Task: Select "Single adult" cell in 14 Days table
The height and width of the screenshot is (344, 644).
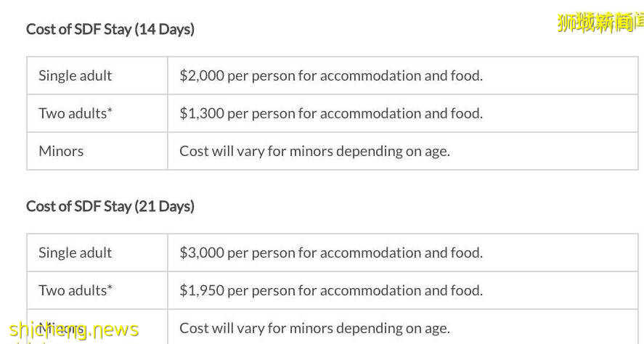Action: [76, 75]
